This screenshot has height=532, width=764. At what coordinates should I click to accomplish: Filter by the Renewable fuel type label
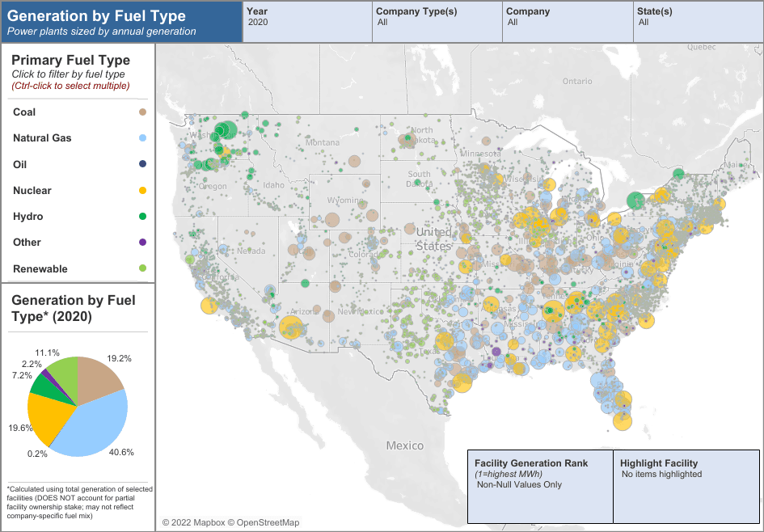(x=40, y=269)
